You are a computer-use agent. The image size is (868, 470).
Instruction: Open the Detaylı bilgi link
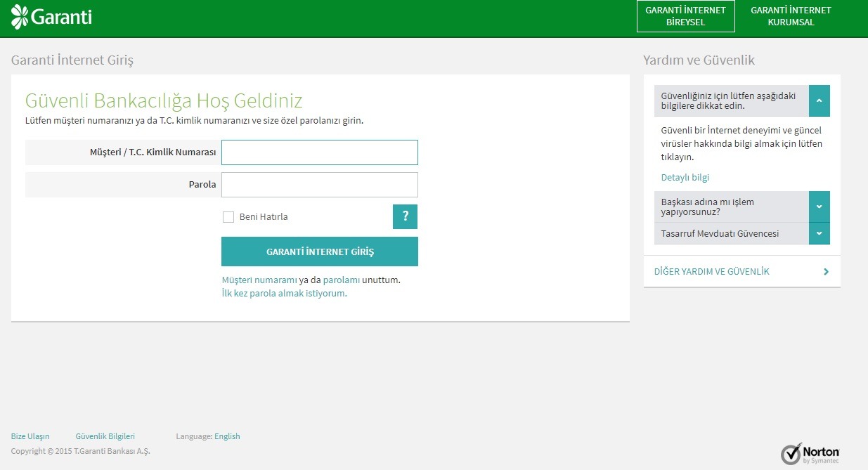coord(685,177)
